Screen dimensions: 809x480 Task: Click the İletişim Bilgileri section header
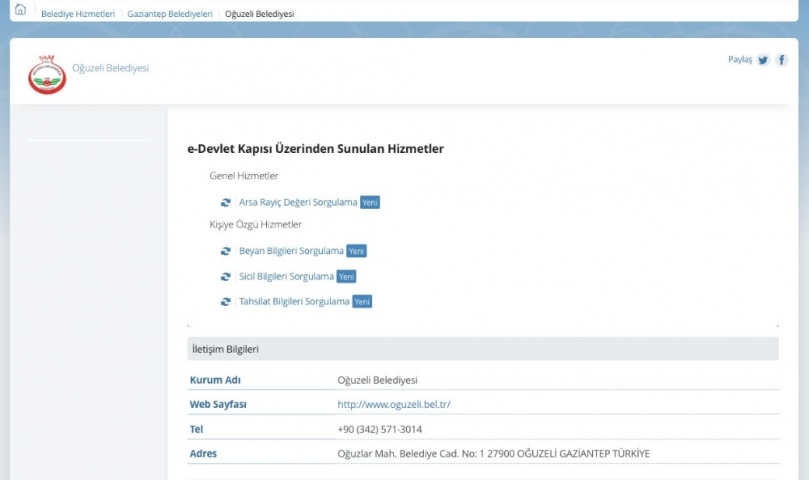pos(483,349)
